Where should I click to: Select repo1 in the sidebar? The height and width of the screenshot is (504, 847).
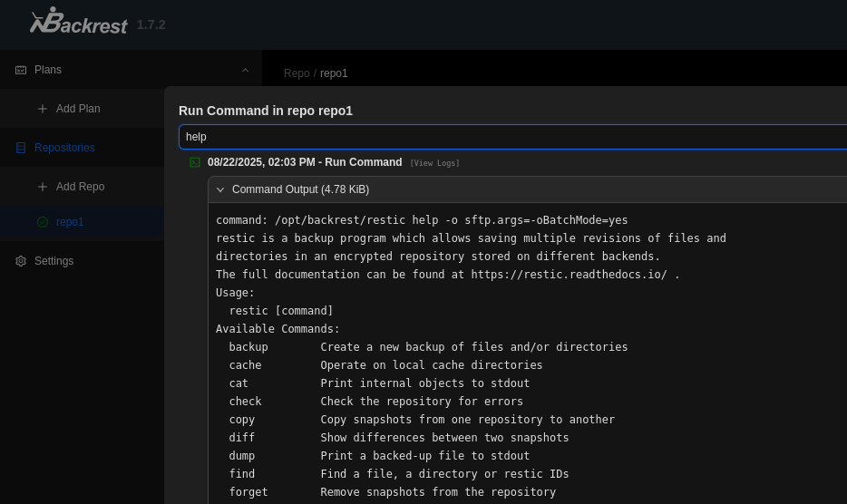[x=70, y=222]
